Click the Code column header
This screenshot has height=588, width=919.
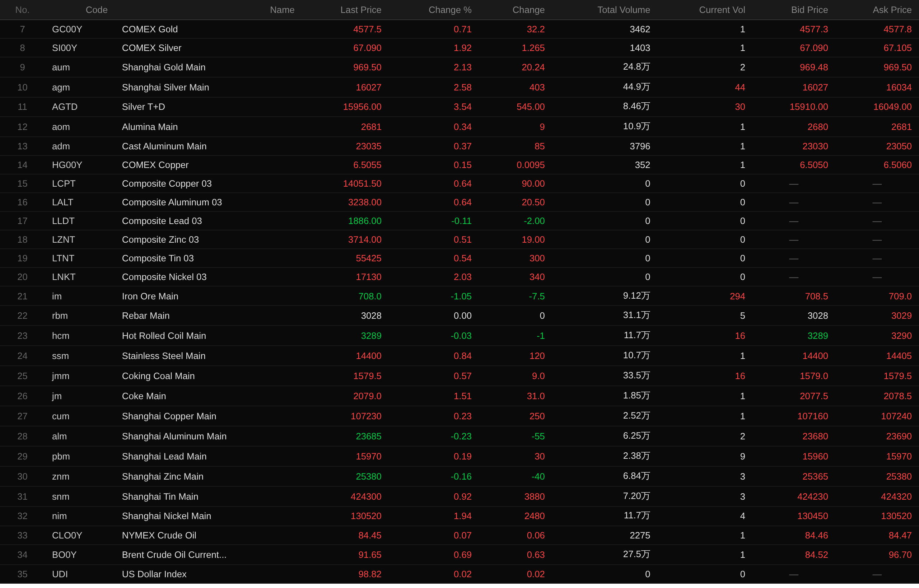point(97,10)
